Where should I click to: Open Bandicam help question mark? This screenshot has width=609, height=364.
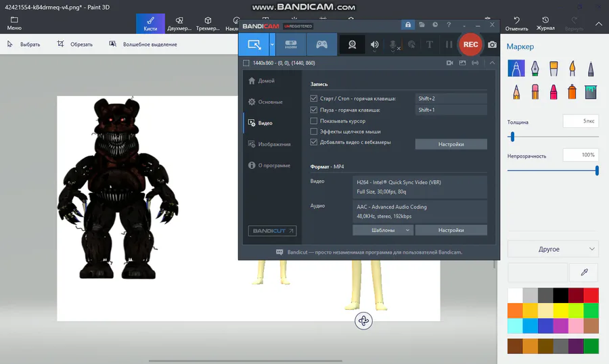click(449, 25)
